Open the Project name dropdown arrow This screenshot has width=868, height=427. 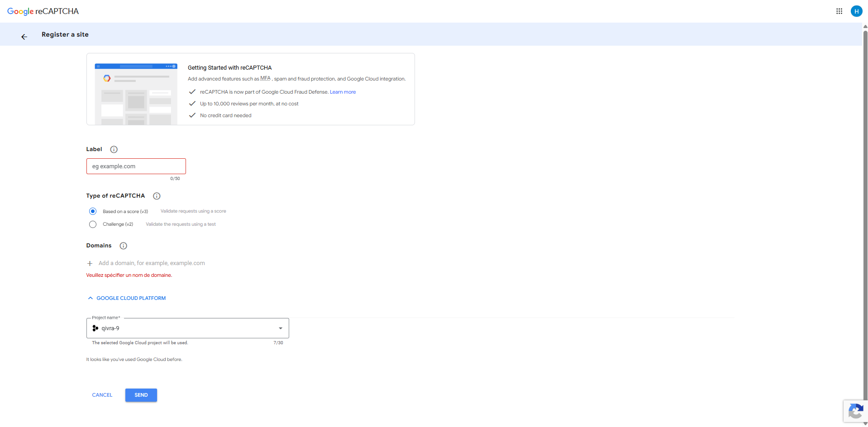point(281,328)
